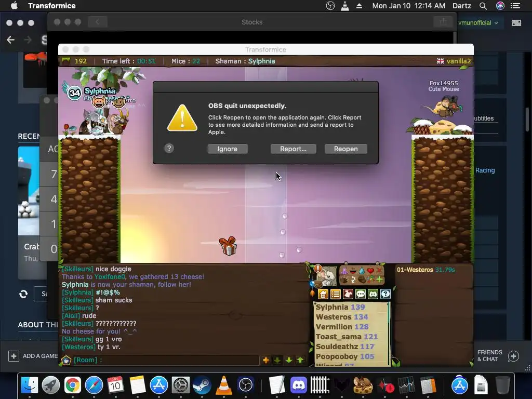The height and width of the screenshot is (399, 532).
Task: Open Trash in the Dock
Action: pyautogui.click(x=502, y=385)
